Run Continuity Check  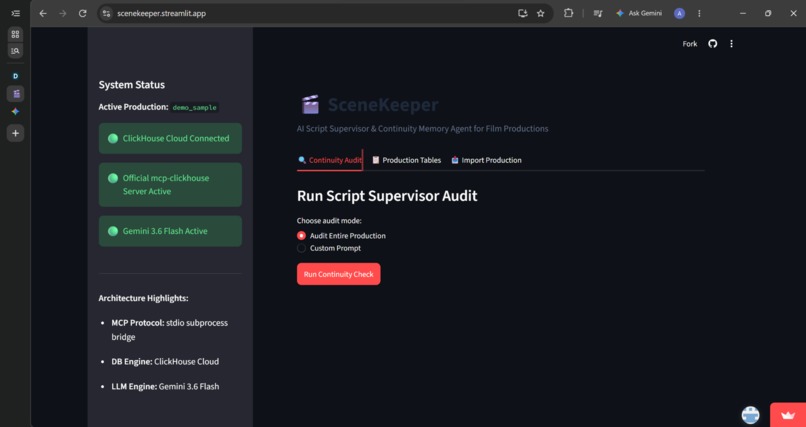pos(339,274)
